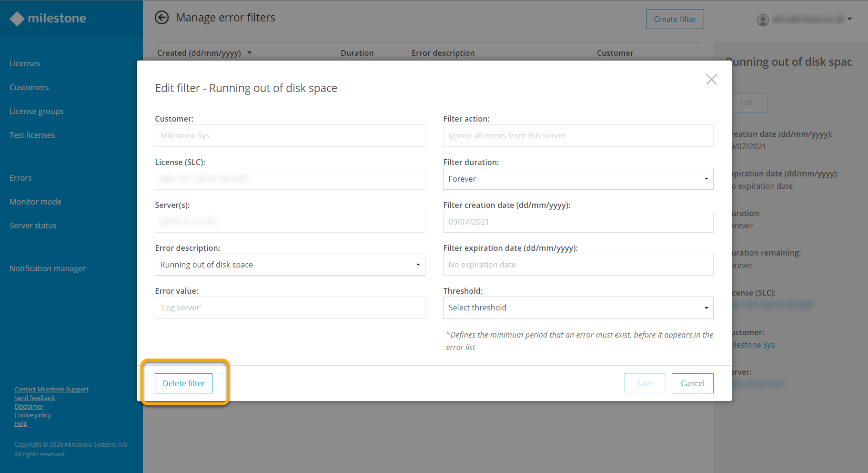Image resolution: width=868 pixels, height=473 pixels.
Task: Open the user account avatar menu
Action: [x=762, y=20]
